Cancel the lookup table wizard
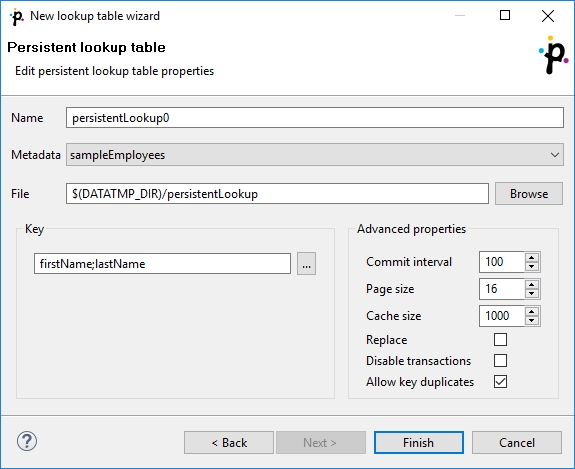This screenshot has height=469, width=575. coord(517,443)
